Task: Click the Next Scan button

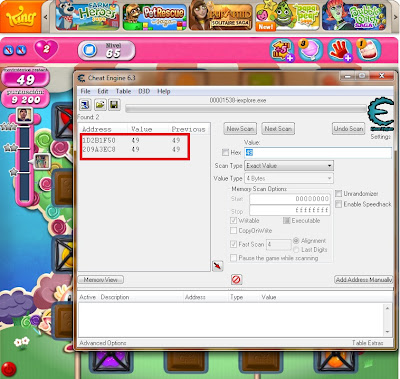Action: point(278,129)
